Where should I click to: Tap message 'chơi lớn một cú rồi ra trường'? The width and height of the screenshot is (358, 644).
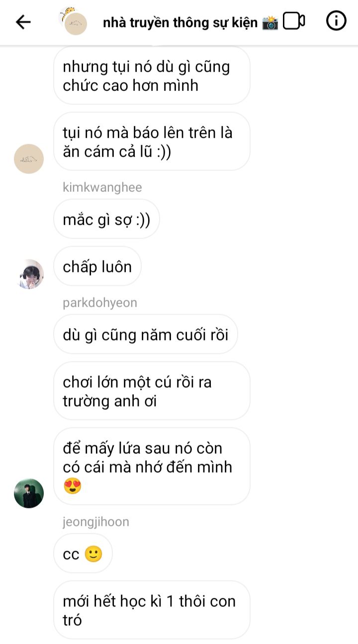(x=152, y=391)
